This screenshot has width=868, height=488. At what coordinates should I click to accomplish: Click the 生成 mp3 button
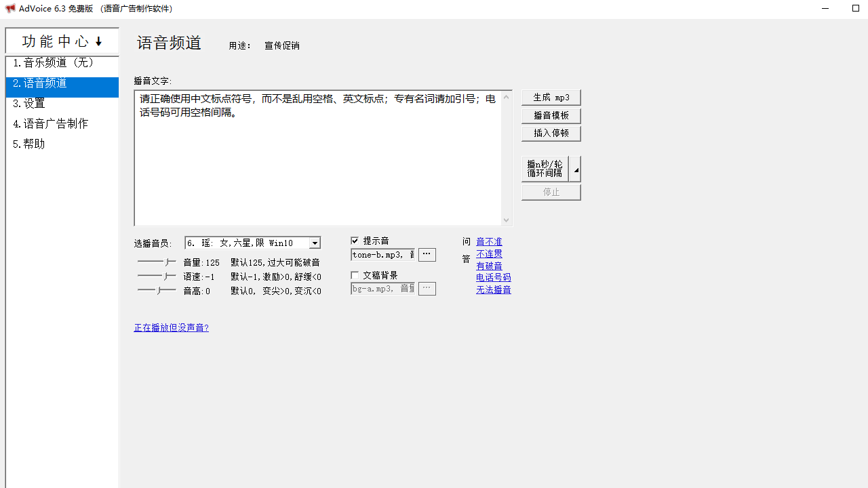coord(551,98)
